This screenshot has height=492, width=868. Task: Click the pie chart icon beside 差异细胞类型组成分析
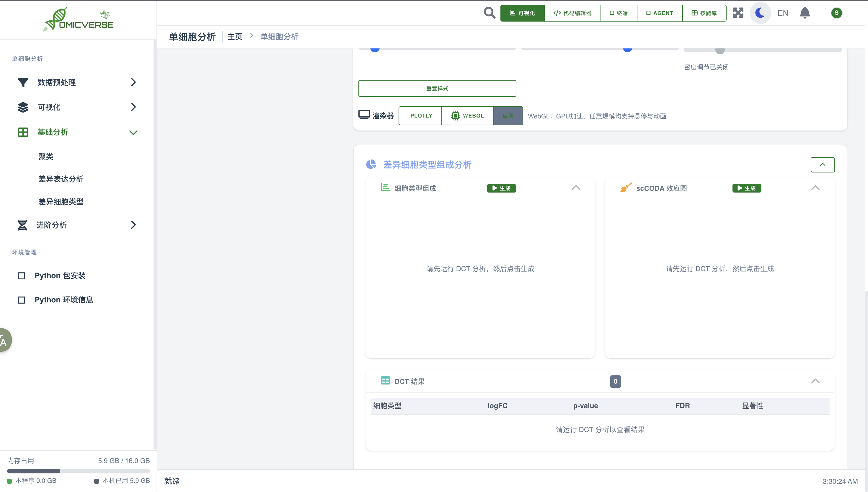(x=371, y=164)
